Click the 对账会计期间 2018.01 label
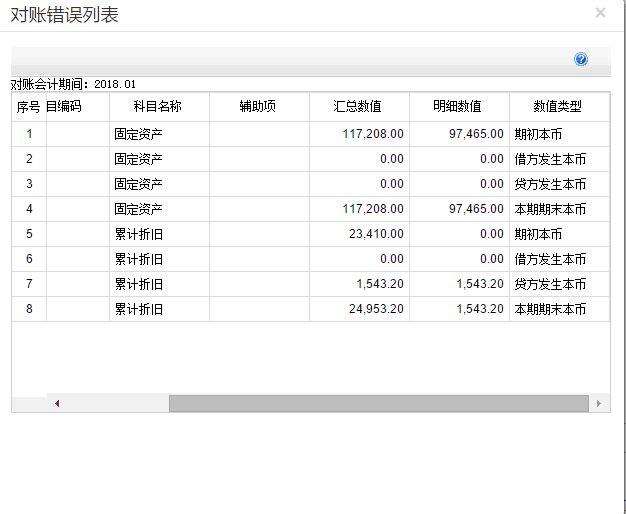626x514 pixels. click(x=73, y=84)
